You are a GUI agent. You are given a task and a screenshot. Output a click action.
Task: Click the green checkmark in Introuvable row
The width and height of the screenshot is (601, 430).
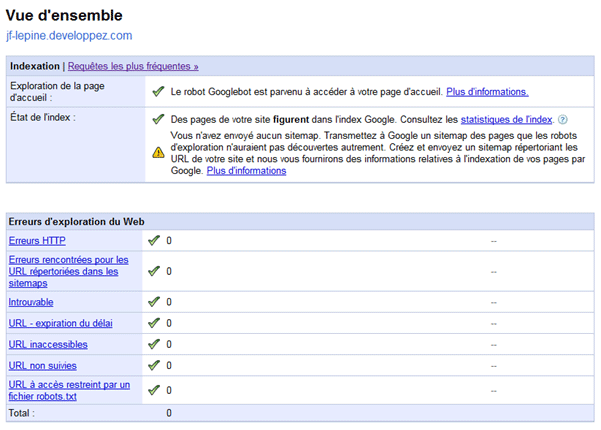coord(153,302)
